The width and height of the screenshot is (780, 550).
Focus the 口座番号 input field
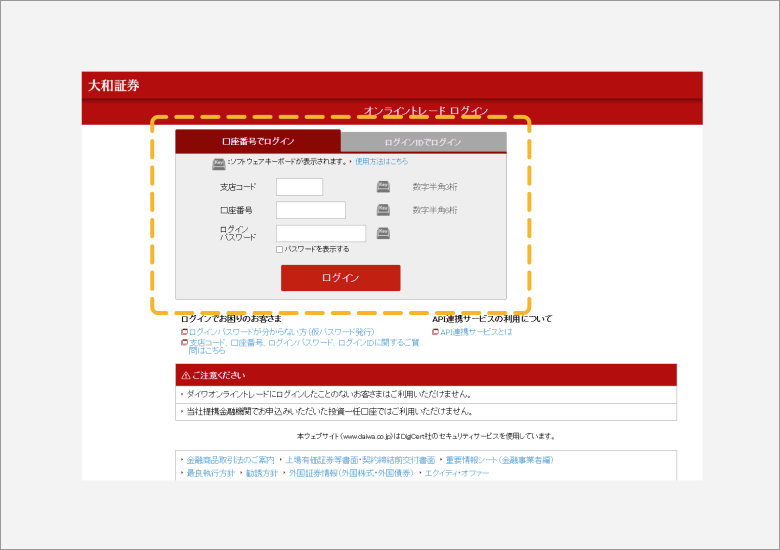(x=311, y=210)
